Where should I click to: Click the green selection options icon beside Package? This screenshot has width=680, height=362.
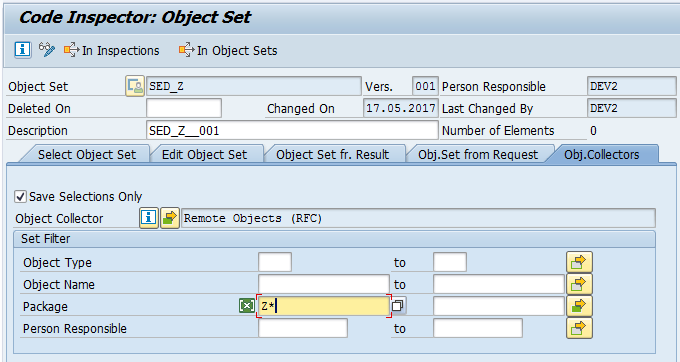point(247,306)
